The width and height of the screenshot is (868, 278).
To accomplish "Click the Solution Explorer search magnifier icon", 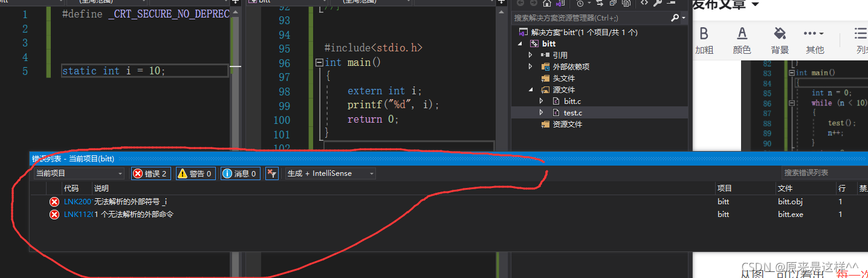I will (675, 18).
